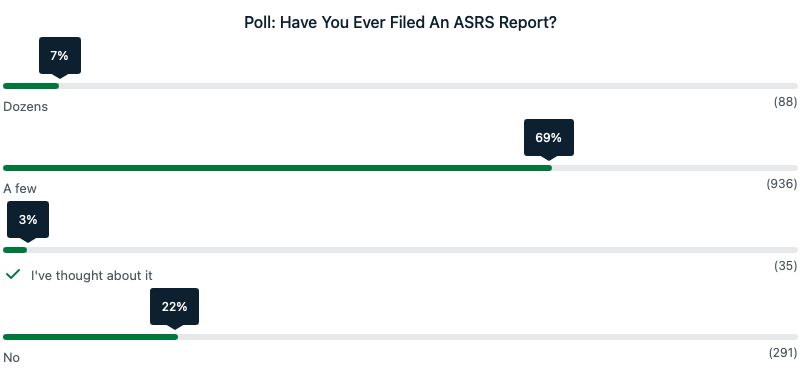Click the (88) vote count

click(x=785, y=102)
